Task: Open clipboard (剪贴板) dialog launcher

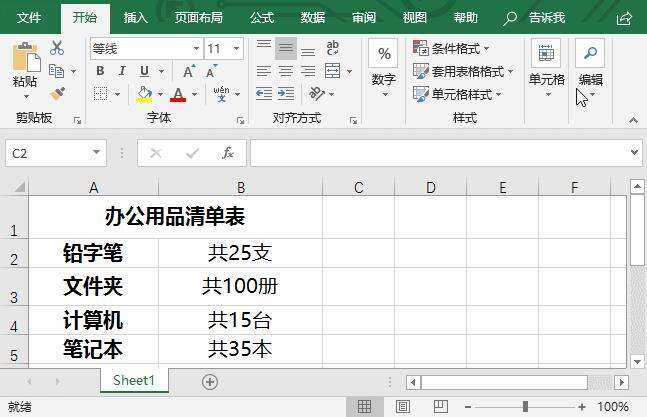Action: tap(77, 120)
